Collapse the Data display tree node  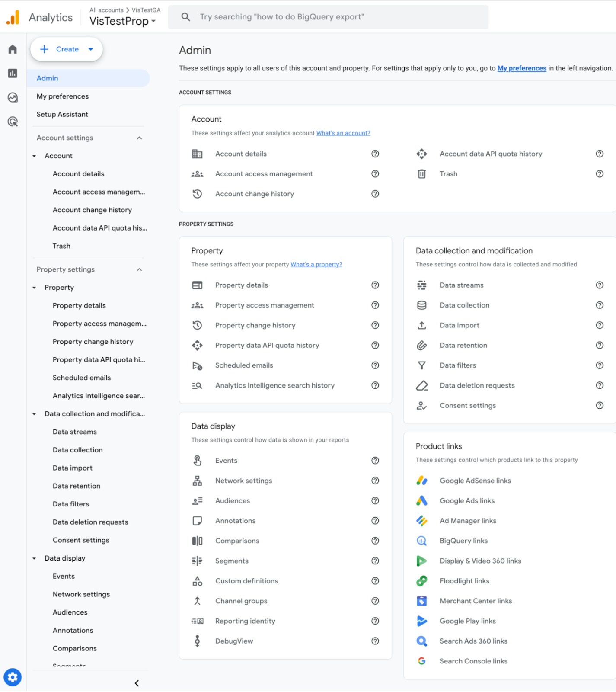tap(34, 559)
